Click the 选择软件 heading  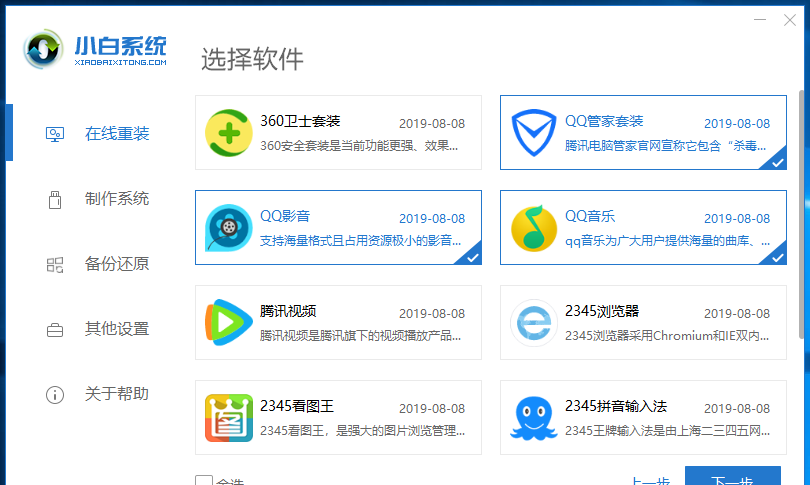[x=252, y=59]
